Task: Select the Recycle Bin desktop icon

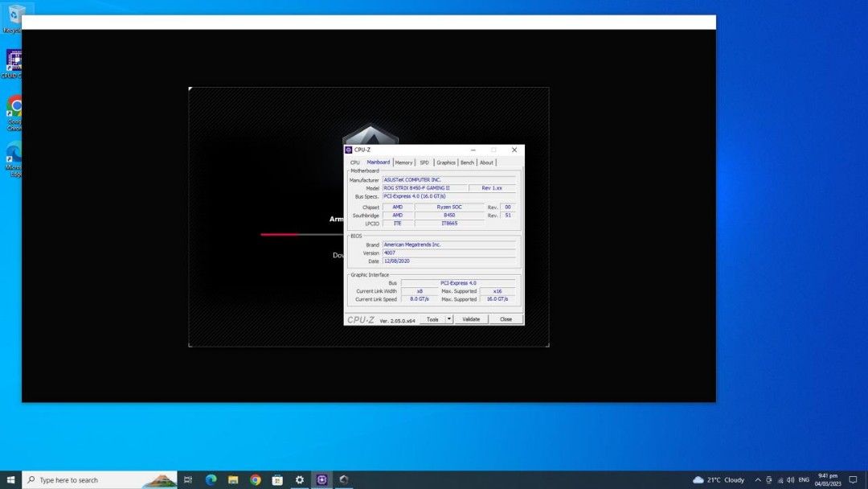Action: [x=14, y=18]
